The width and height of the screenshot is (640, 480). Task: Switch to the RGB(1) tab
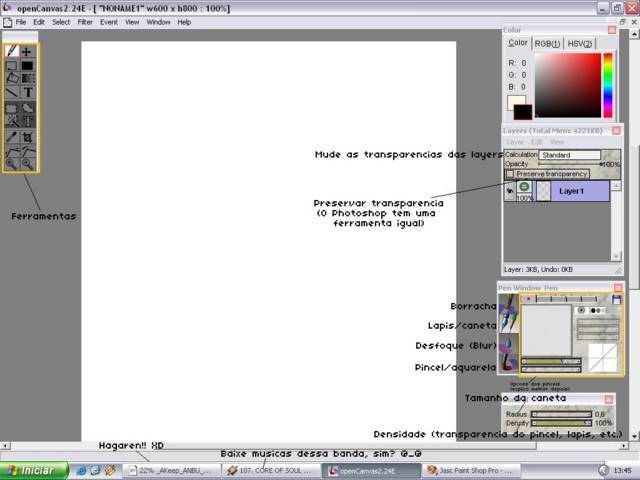click(547, 44)
